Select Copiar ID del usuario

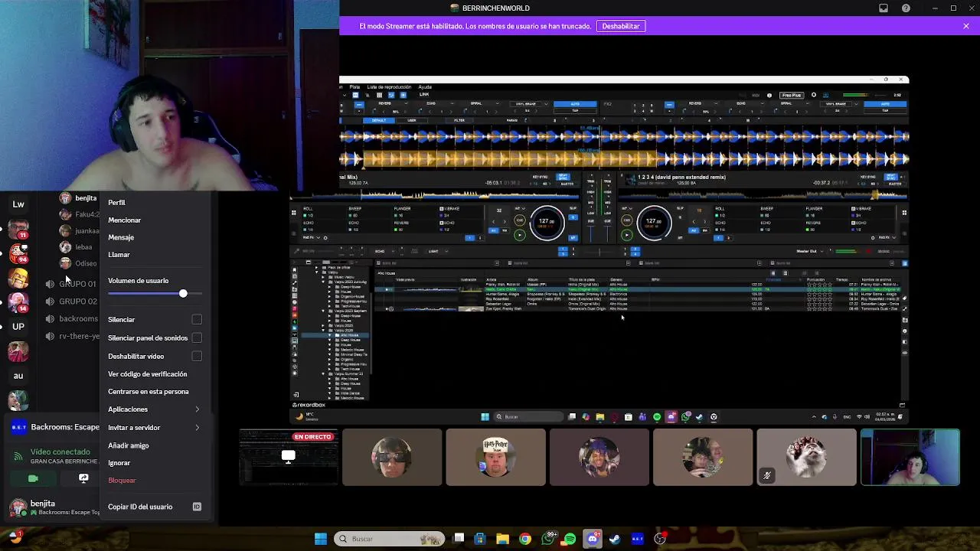[x=154, y=507]
